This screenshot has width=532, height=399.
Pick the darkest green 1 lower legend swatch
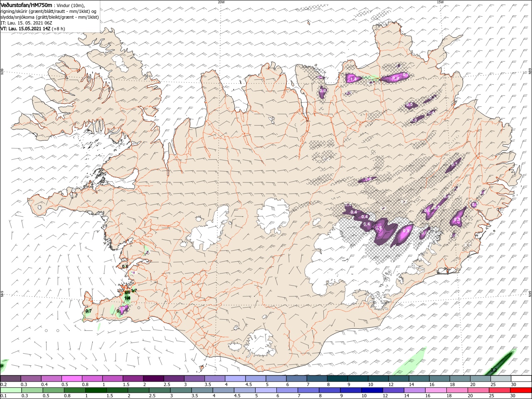click(x=96, y=390)
